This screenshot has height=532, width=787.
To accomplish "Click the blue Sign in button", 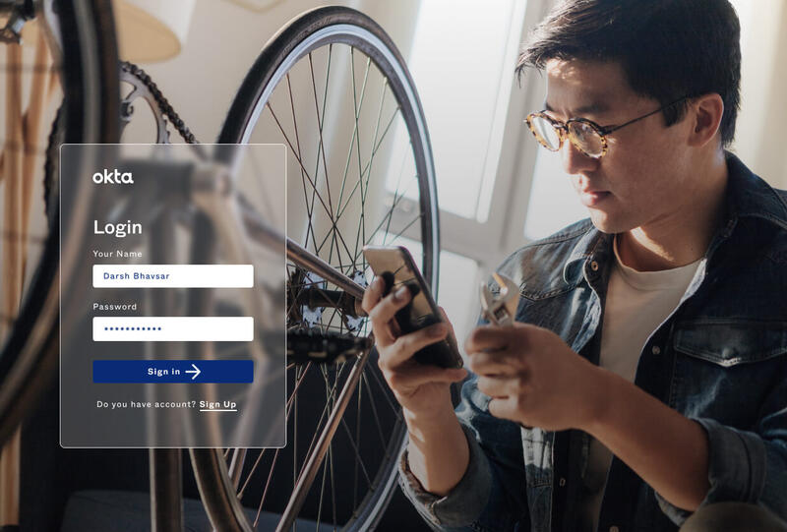I will [173, 372].
